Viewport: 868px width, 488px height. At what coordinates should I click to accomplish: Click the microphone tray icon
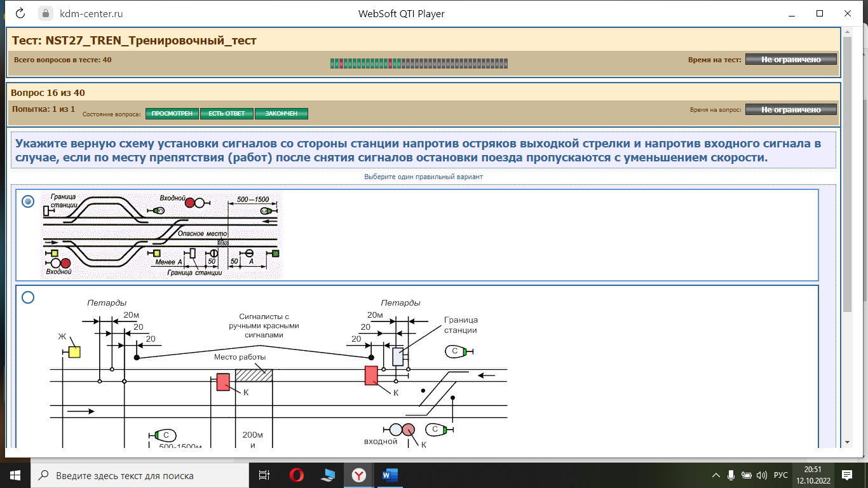point(731,475)
